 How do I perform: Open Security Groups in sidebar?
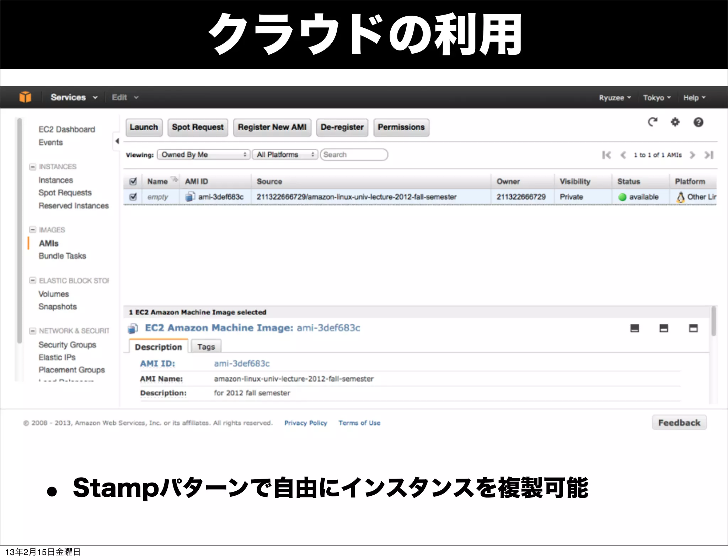[67, 345]
